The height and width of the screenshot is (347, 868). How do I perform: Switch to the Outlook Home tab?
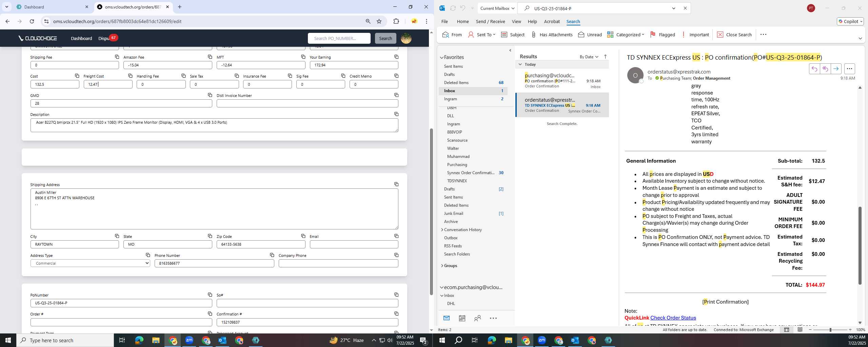[462, 21]
